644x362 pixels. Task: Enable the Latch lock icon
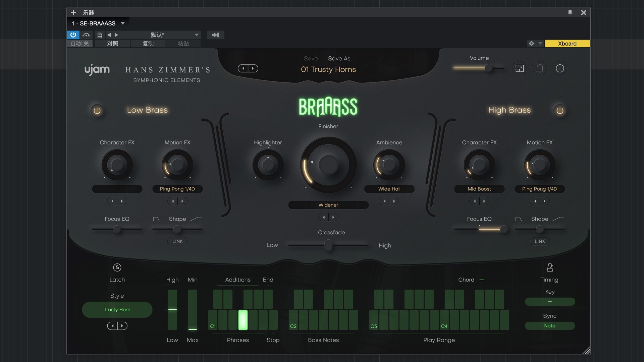point(117,267)
